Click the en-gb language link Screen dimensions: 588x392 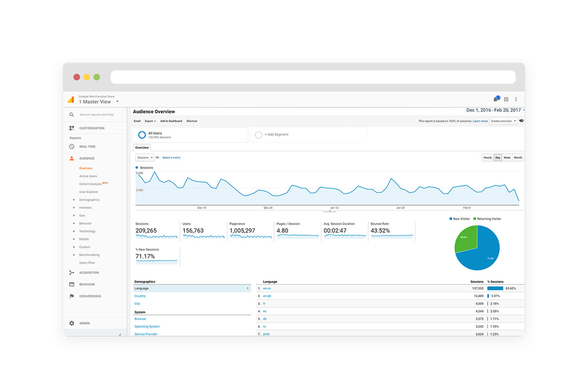coord(267,296)
